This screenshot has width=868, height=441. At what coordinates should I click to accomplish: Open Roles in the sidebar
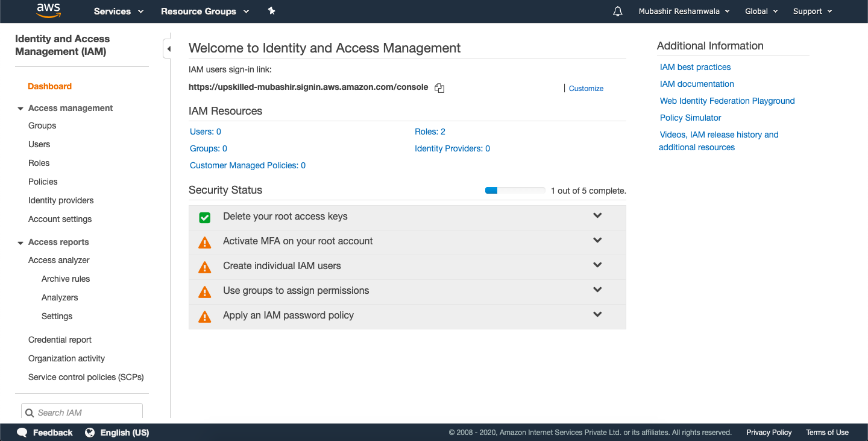coord(39,163)
